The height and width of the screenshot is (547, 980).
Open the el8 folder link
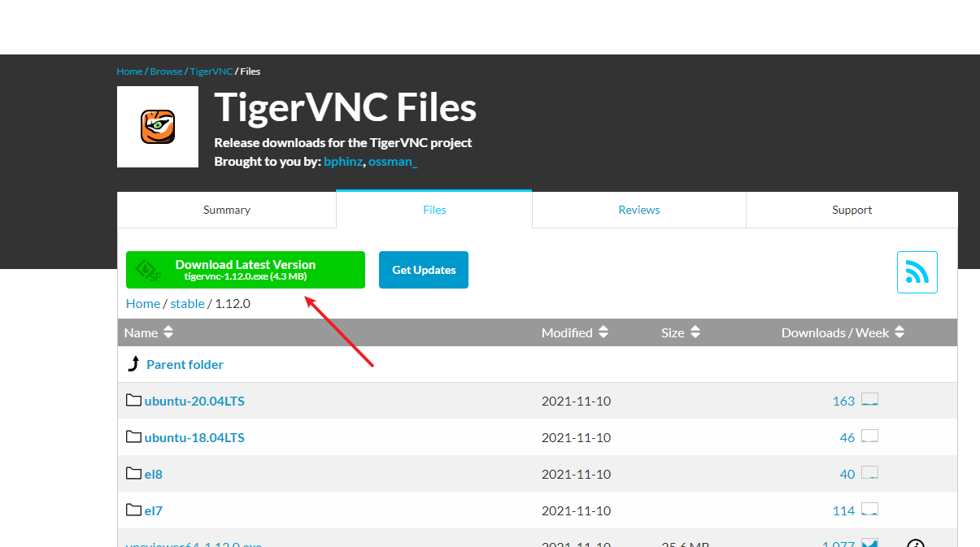pos(154,474)
